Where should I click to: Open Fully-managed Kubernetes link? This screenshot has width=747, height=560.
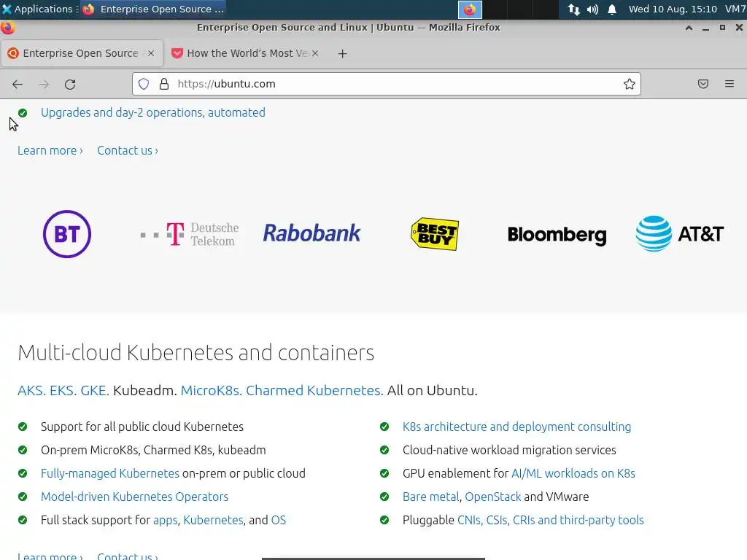point(110,473)
